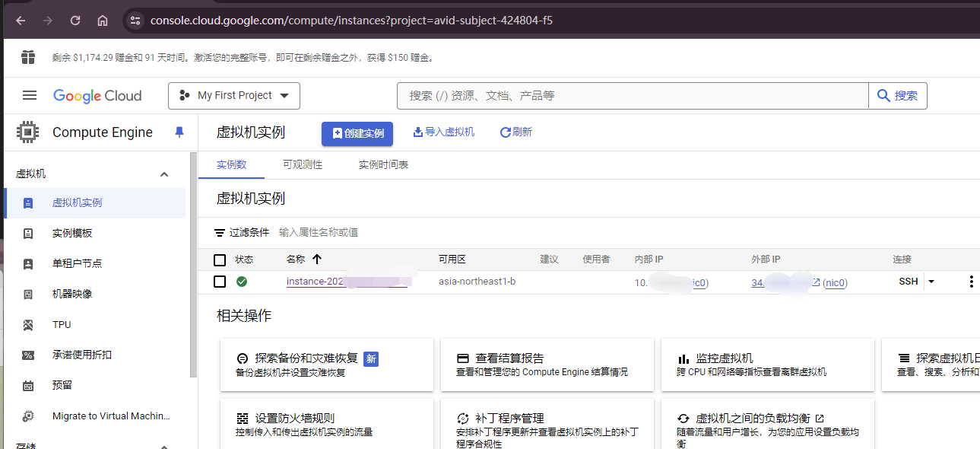This screenshot has height=449, width=980.
Task: Open the SSH connection options dropdown arrow
Action: tap(931, 282)
